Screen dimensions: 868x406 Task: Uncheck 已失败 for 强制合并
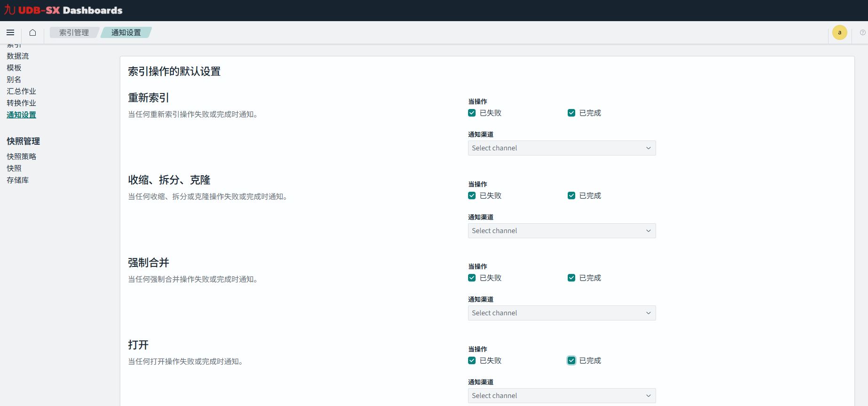[472, 278]
